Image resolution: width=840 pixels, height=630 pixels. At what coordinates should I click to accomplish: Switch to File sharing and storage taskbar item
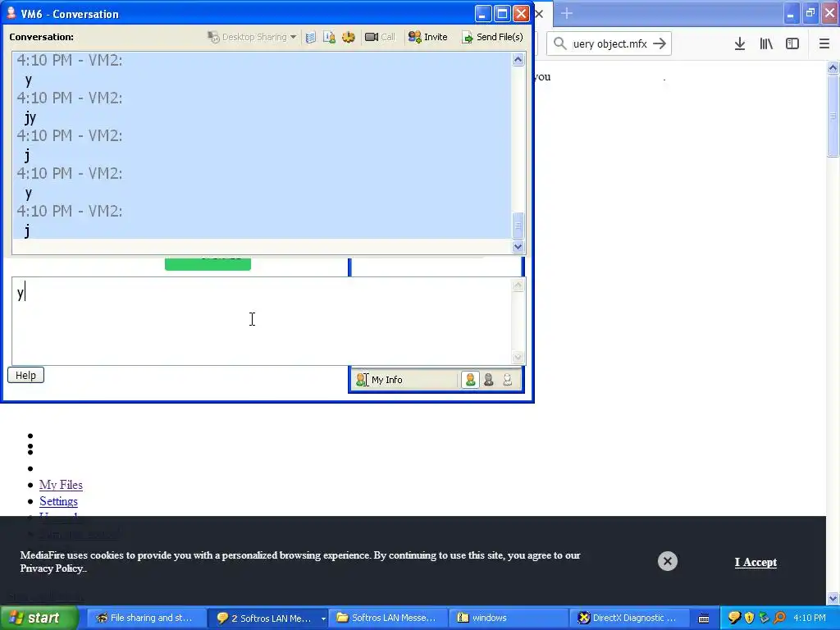click(x=145, y=618)
